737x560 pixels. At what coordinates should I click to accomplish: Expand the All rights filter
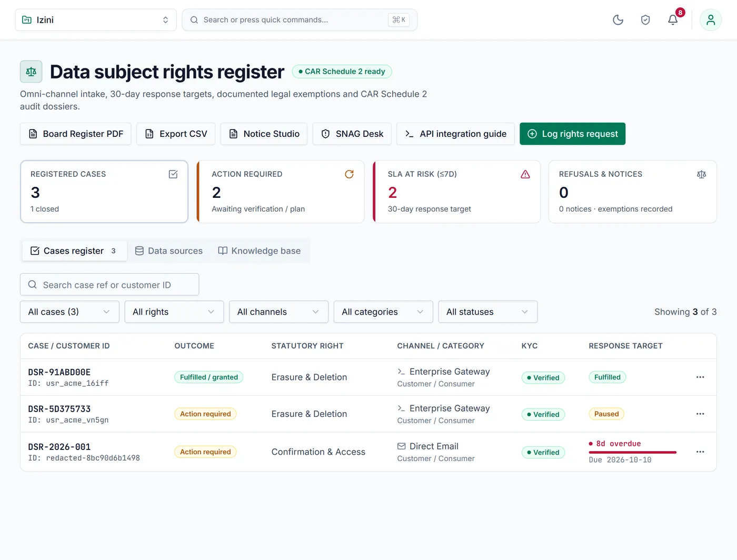pyautogui.click(x=174, y=312)
